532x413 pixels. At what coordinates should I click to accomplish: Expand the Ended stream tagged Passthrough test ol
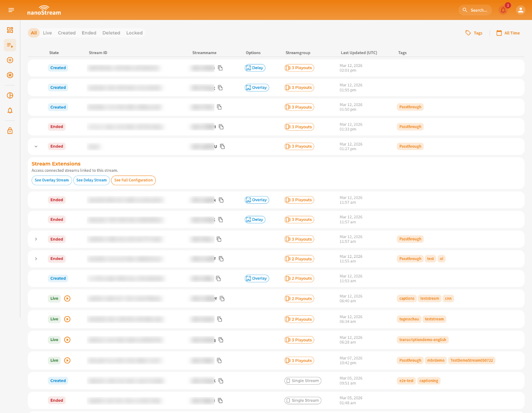click(x=36, y=258)
